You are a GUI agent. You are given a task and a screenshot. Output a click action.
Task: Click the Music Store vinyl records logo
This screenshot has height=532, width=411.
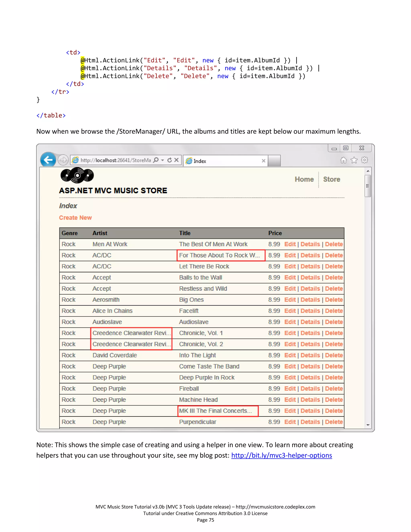(x=77, y=175)
